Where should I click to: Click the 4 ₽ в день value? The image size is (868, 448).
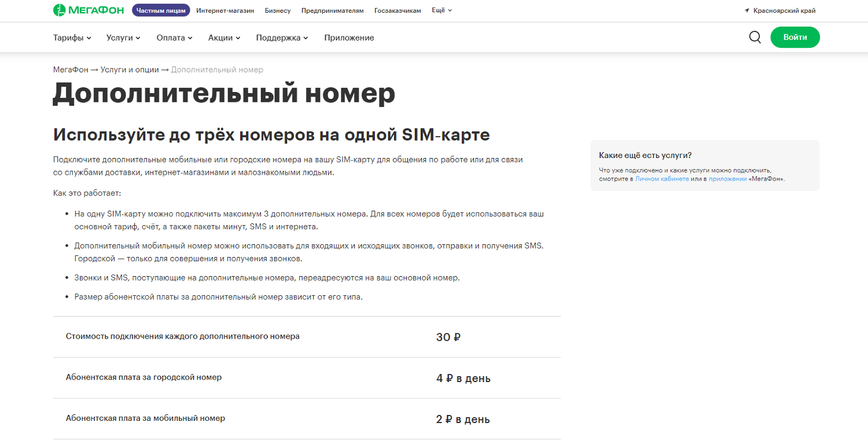(464, 379)
